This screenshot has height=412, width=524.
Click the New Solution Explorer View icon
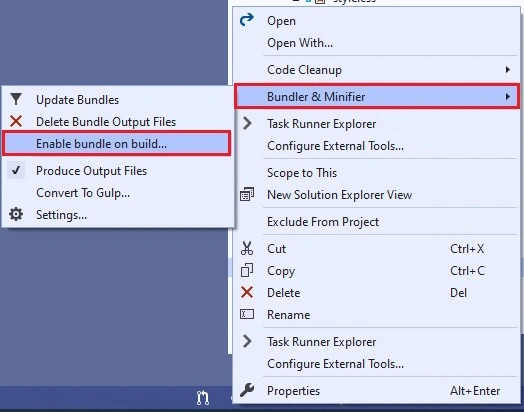pyautogui.click(x=247, y=194)
